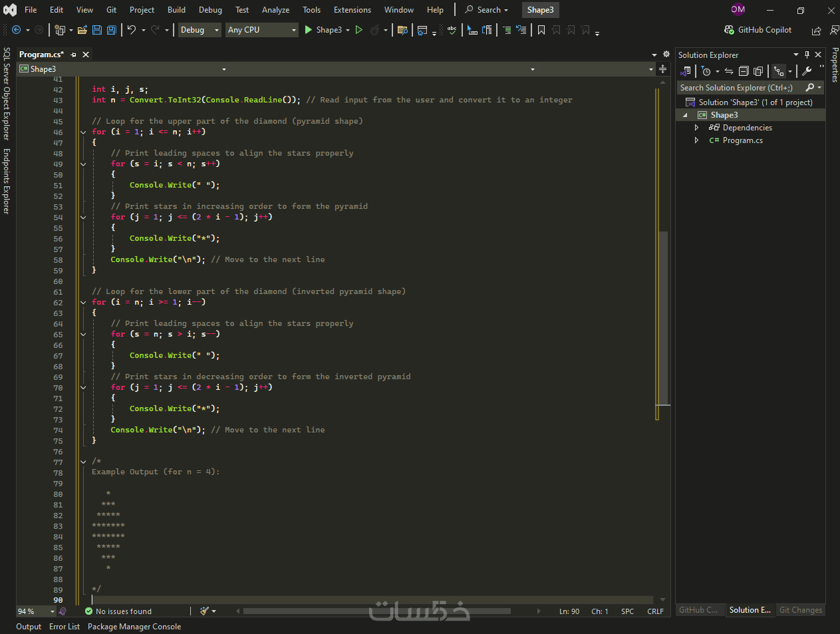Open Solution Explorer window options dropdown arrow
840x634 pixels.
tap(796, 55)
